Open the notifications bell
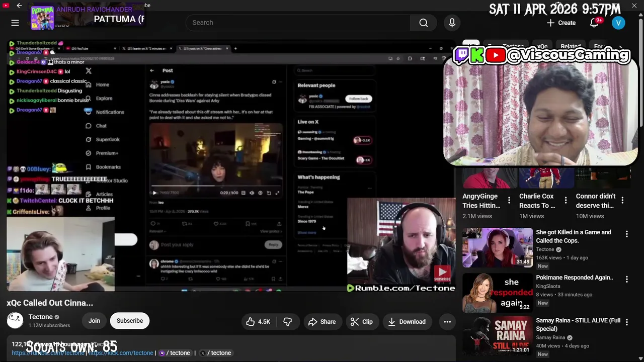Image resolution: width=644 pixels, height=362 pixels. (x=594, y=23)
